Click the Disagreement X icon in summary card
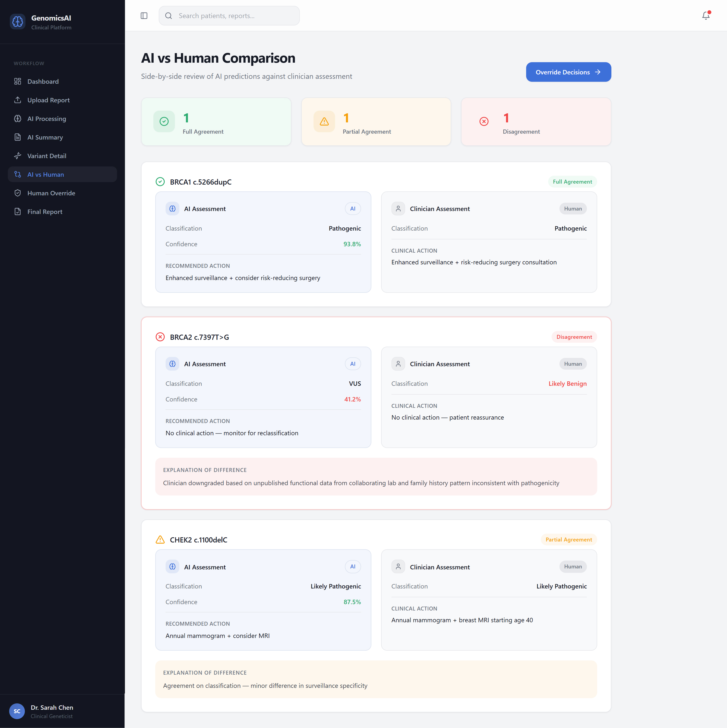Viewport: 727px width, 728px height. tap(484, 121)
